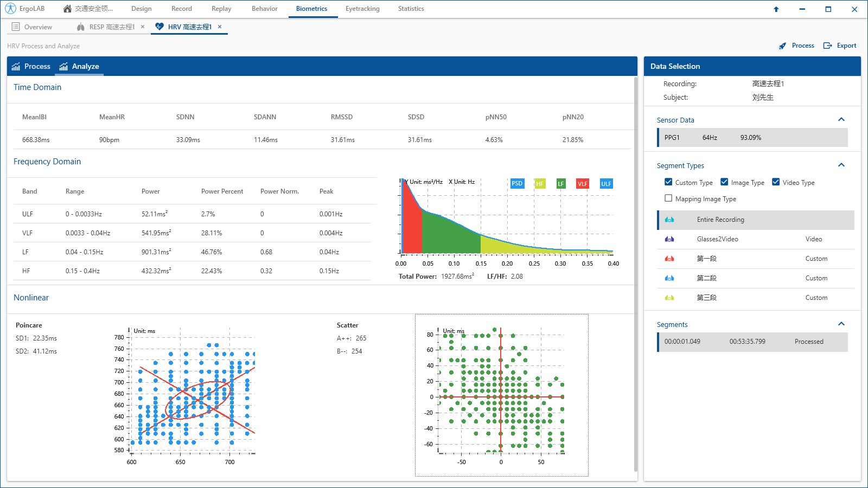Viewport: 868px width, 488px height.
Task: Close the HRV 高速去程1 tab
Action: click(220, 27)
